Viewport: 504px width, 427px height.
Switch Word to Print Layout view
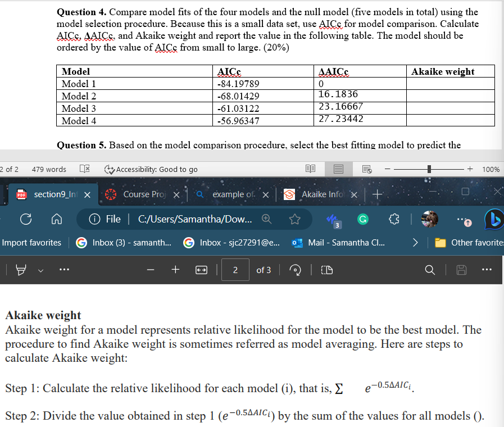coord(338,169)
